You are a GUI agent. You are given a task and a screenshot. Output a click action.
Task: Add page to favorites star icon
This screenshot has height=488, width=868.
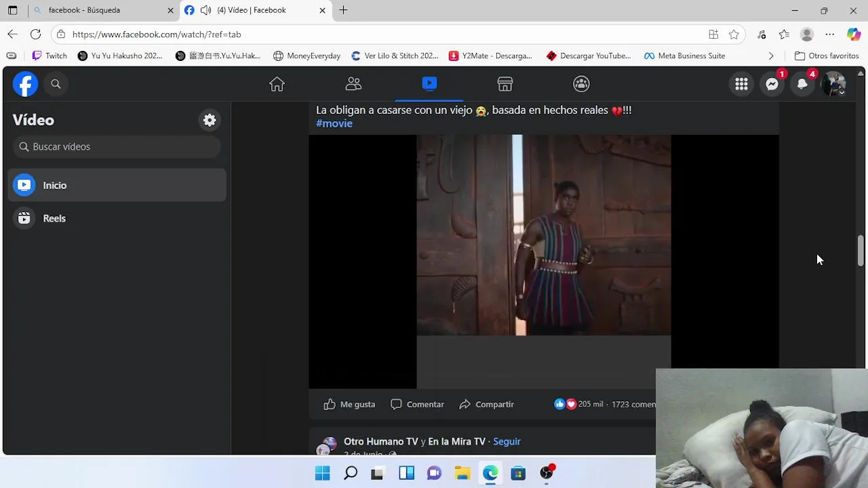pyautogui.click(x=734, y=35)
